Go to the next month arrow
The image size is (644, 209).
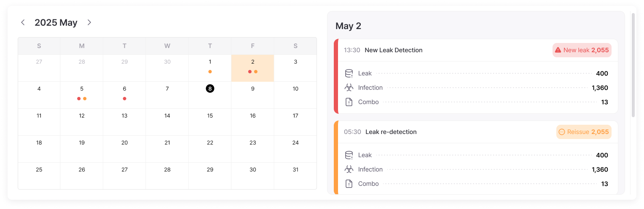pyautogui.click(x=89, y=22)
